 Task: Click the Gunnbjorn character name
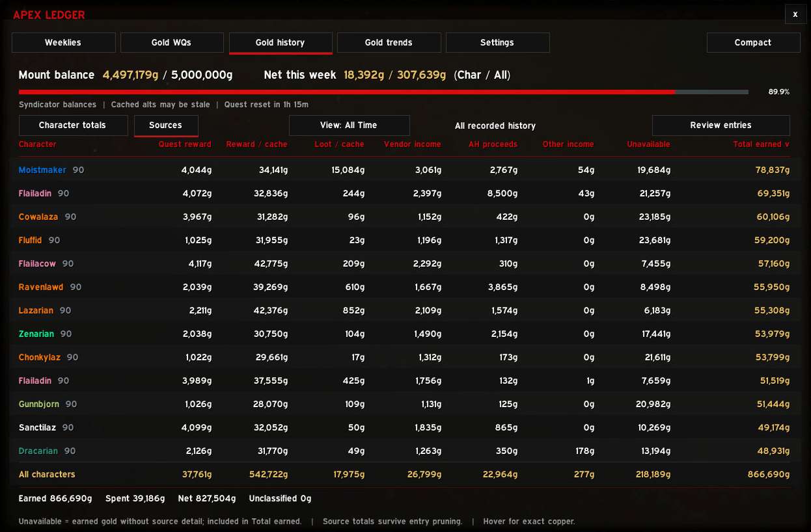(39, 404)
